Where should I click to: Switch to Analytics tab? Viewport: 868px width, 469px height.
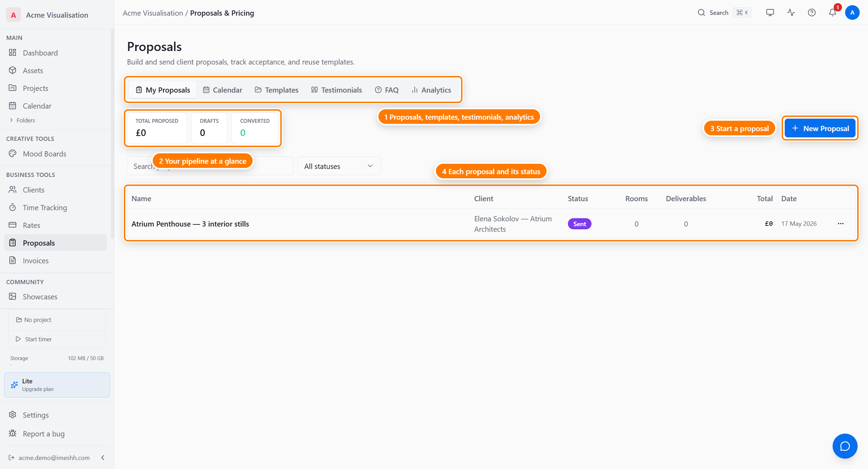(x=431, y=90)
